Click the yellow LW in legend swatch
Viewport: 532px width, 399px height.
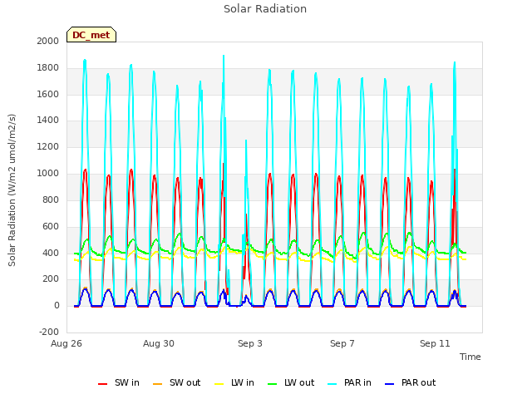pos(219,384)
